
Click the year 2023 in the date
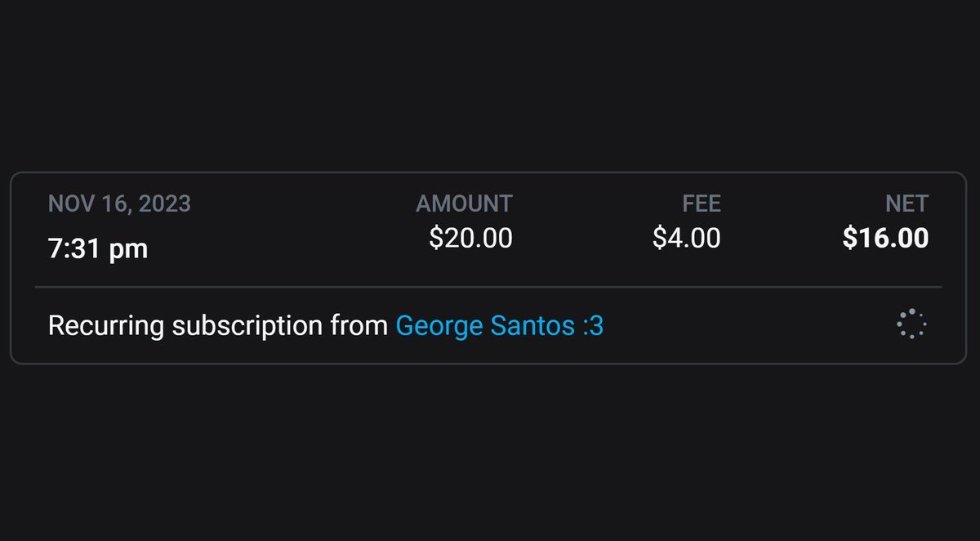[x=166, y=203]
